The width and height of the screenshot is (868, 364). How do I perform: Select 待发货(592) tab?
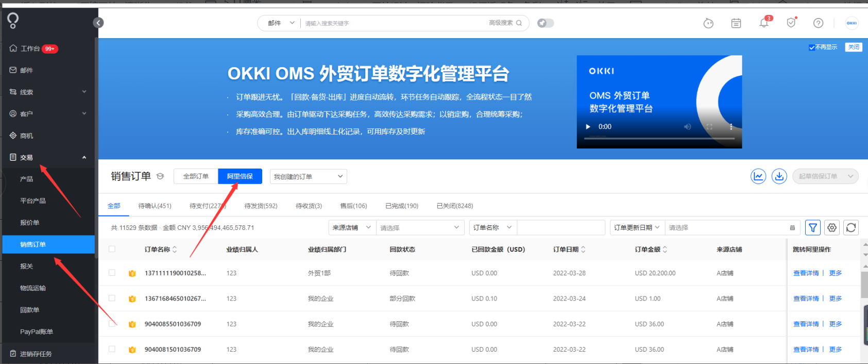(x=261, y=206)
